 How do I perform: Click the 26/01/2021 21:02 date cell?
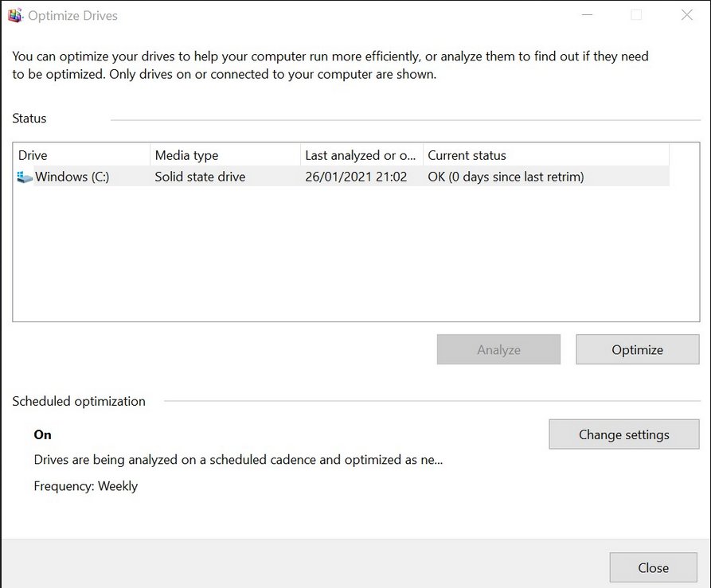click(356, 177)
